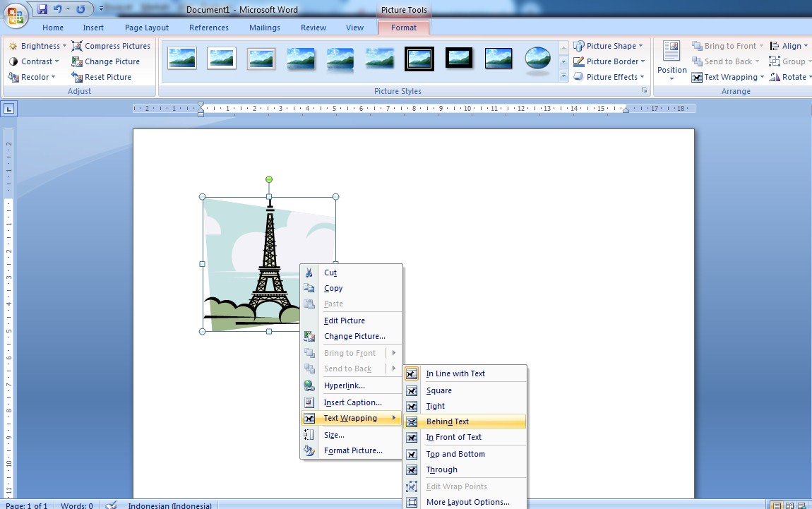Choose In Front of Text wrapping
Screen dimensions: 812x509
pyautogui.click(x=465, y=437)
